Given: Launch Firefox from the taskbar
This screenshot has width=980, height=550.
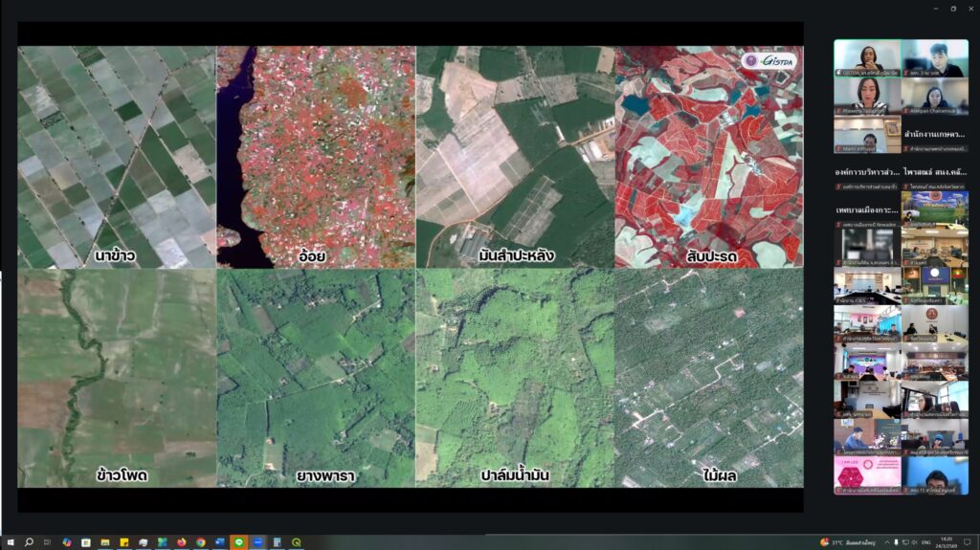Looking at the screenshot, I should (x=182, y=542).
